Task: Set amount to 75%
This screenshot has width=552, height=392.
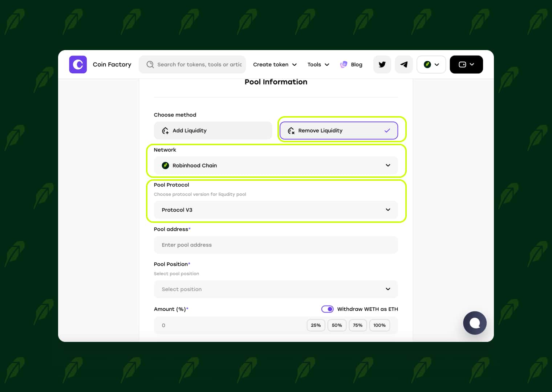Action: point(358,325)
